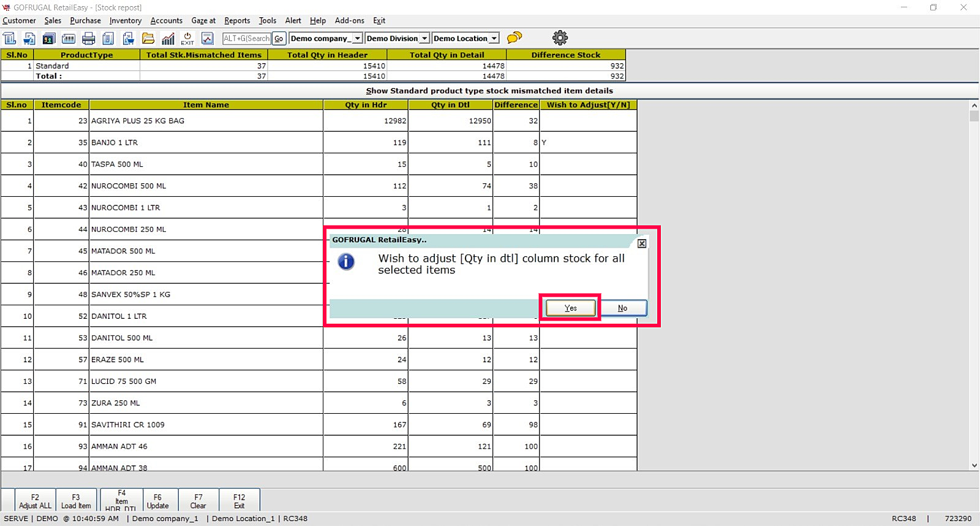The width and height of the screenshot is (980, 526).
Task: Confirm adjustment by clicking Yes
Action: pyautogui.click(x=570, y=308)
